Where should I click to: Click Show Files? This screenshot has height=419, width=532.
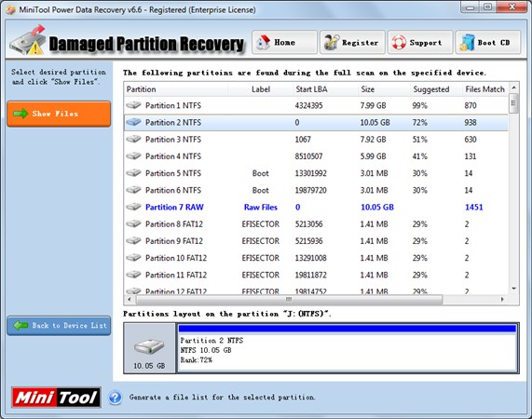coord(59,114)
